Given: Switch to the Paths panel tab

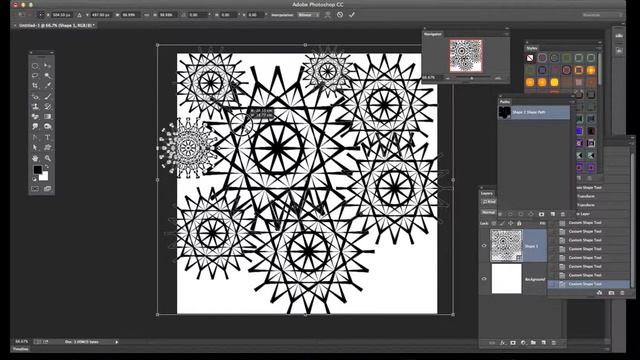Looking at the screenshot, I should 505,102.
